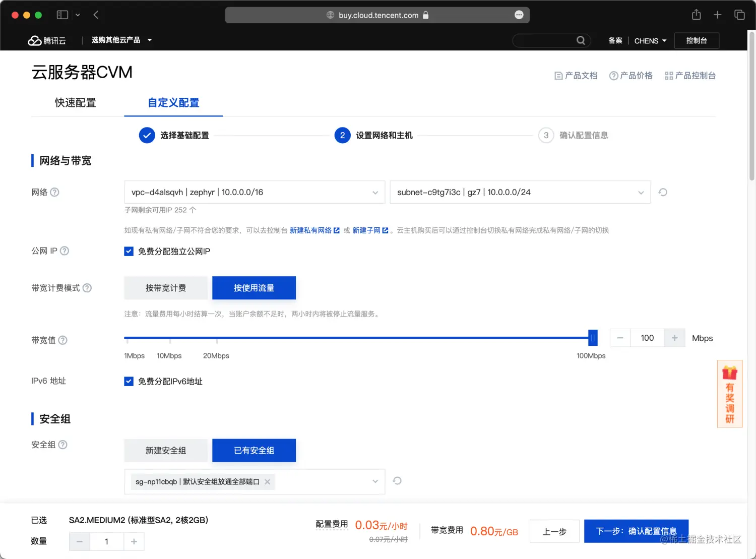Click the bandwidth slider handle at 100Mbps
756x559 pixels.
[x=593, y=338]
